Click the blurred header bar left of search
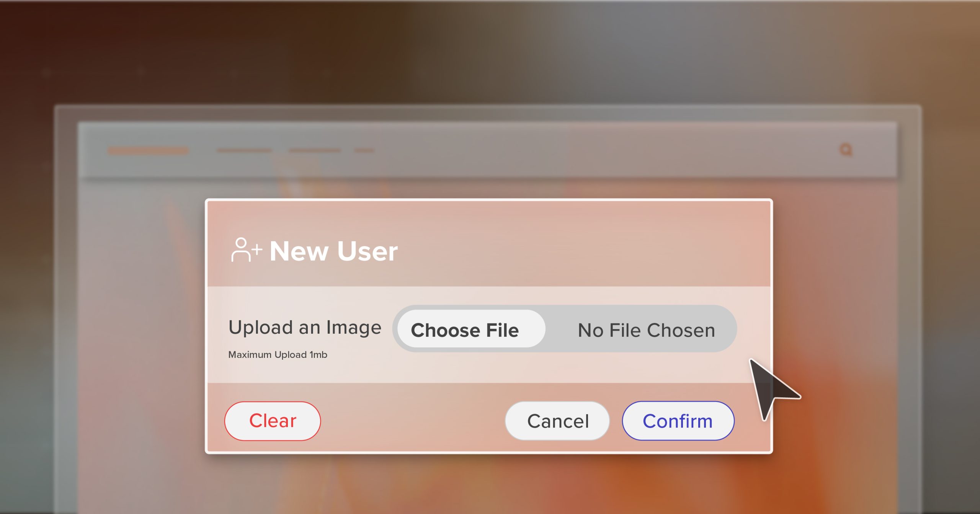Image resolution: width=980 pixels, height=514 pixels. (612, 150)
